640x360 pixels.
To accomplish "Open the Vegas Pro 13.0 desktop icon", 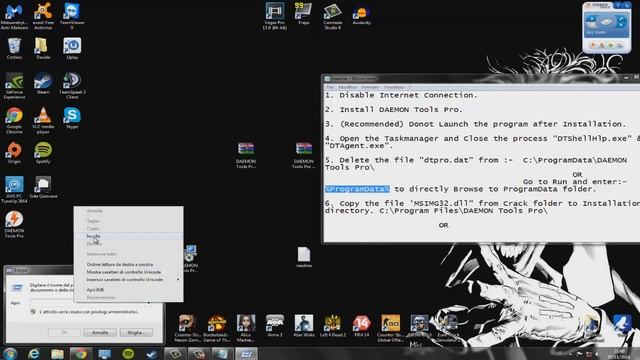I will 275,16.
